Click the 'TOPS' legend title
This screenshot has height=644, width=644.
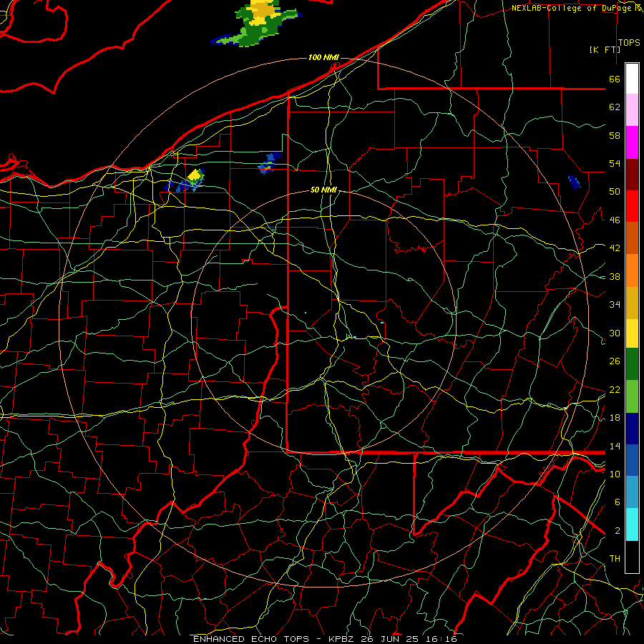point(629,42)
